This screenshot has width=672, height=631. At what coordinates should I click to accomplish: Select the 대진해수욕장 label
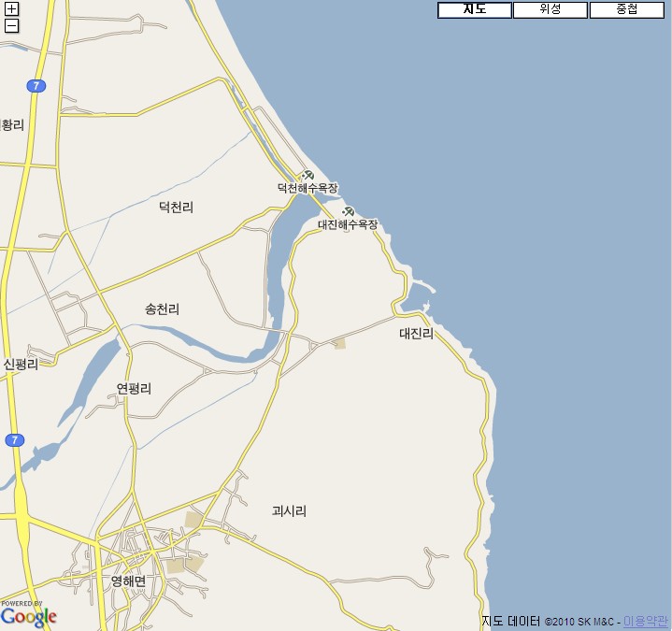tap(348, 224)
